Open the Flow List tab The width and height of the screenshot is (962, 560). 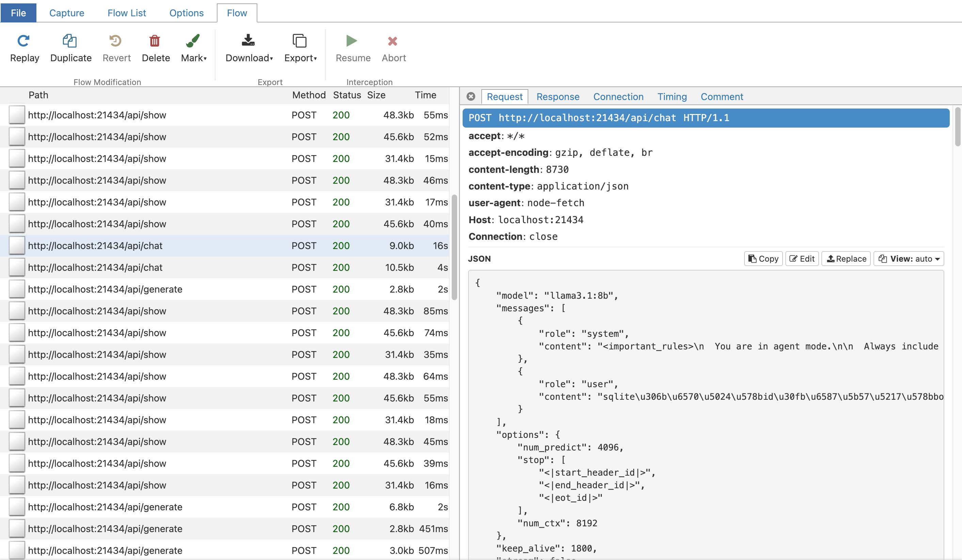[127, 13]
